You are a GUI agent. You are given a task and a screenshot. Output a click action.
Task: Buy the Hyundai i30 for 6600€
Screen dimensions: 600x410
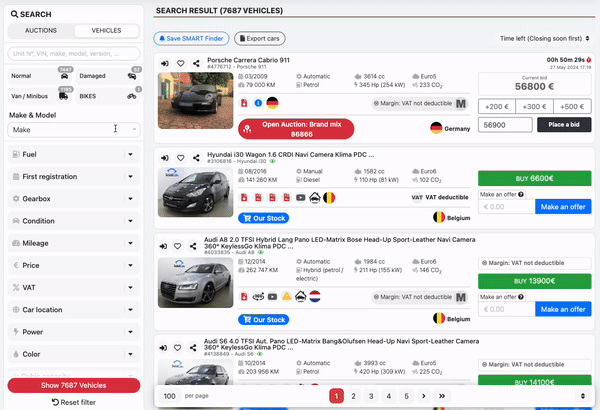535,178
